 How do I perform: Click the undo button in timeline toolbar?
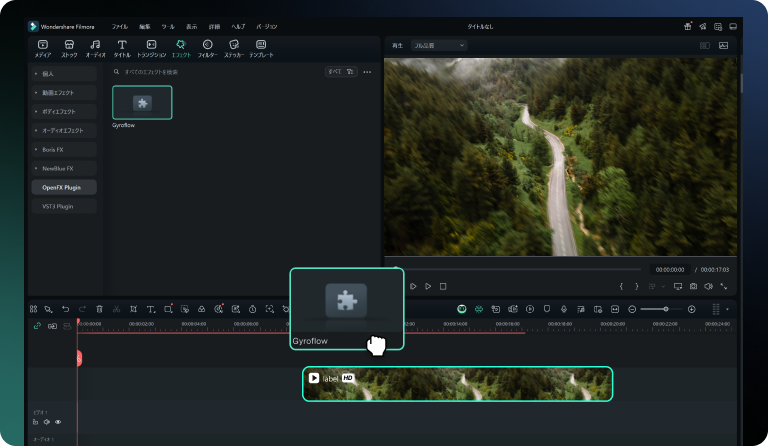pyautogui.click(x=65, y=309)
